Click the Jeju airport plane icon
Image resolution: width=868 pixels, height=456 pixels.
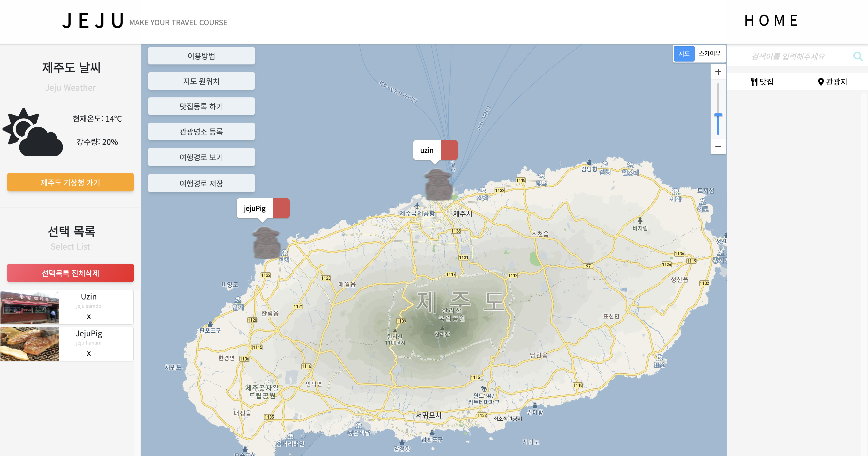click(417, 205)
